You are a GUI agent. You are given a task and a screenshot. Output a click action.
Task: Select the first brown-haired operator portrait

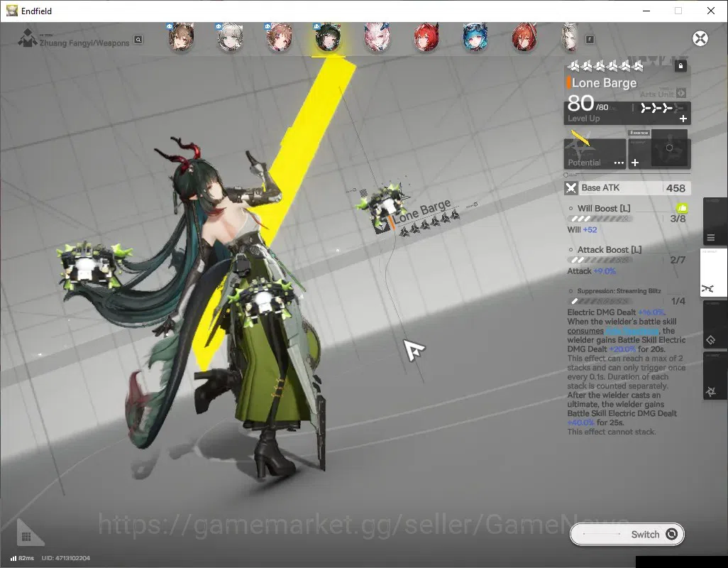(181, 37)
